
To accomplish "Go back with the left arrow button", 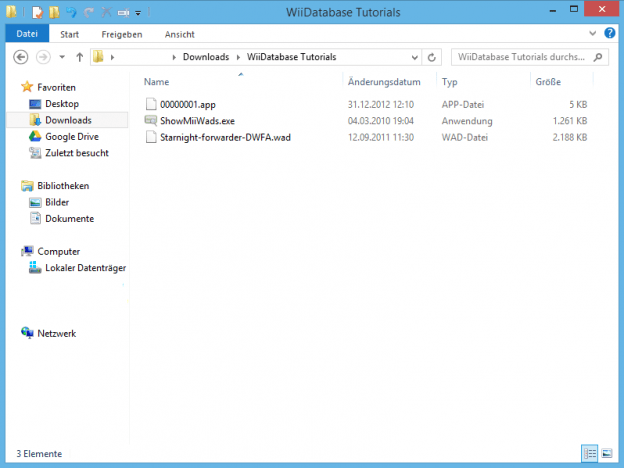I will click(x=21, y=57).
